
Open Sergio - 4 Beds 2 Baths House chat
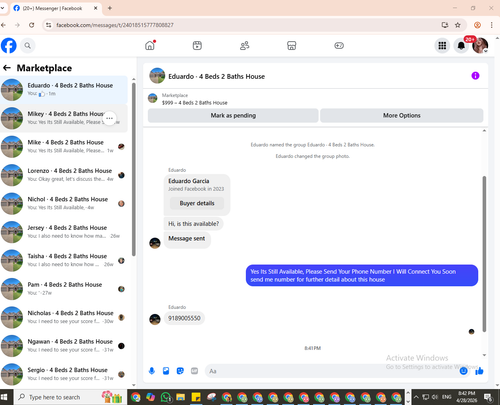[64, 374]
